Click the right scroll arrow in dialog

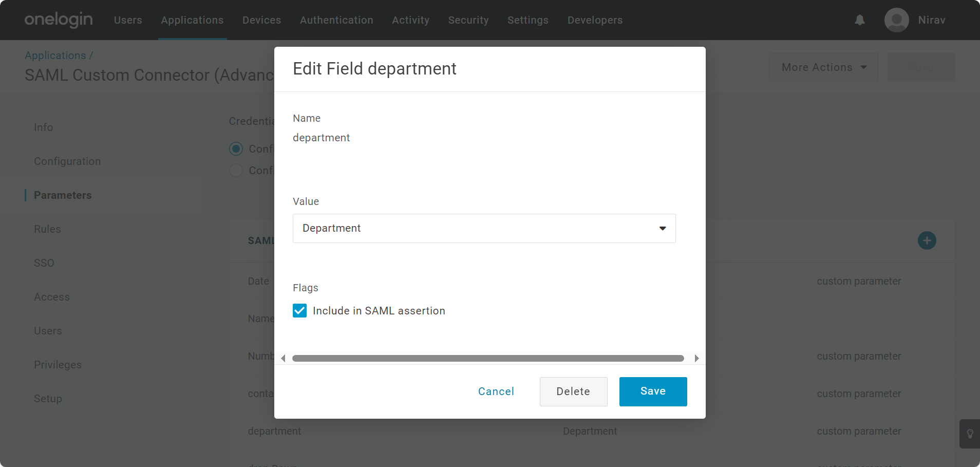coord(696,358)
